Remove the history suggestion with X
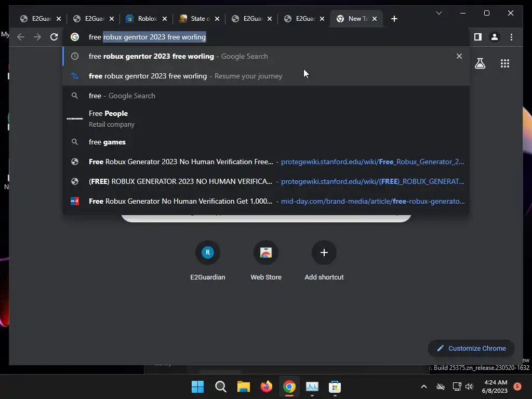This screenshot has height=399, width=532. [x=459, y=56]
